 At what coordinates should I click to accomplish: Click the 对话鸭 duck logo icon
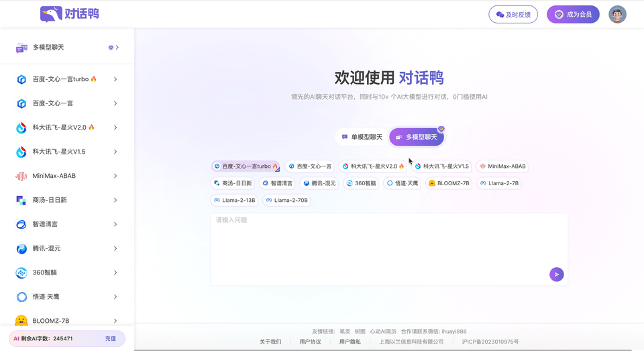[51, 14]
